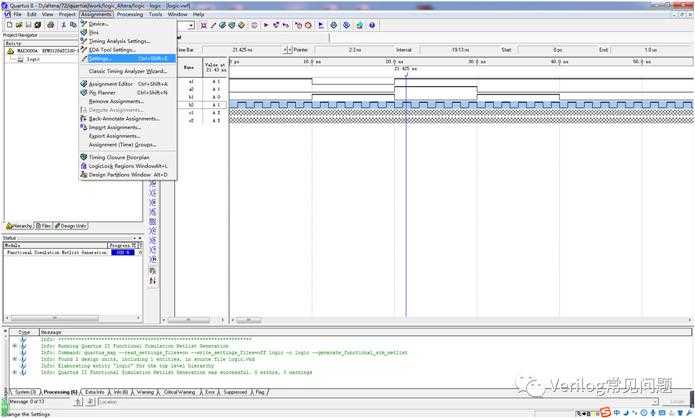The height and width of the screenshot is (418, 695).
Task: Click the waveform horizontal scrollbar thumb
Action: [248, 320]
